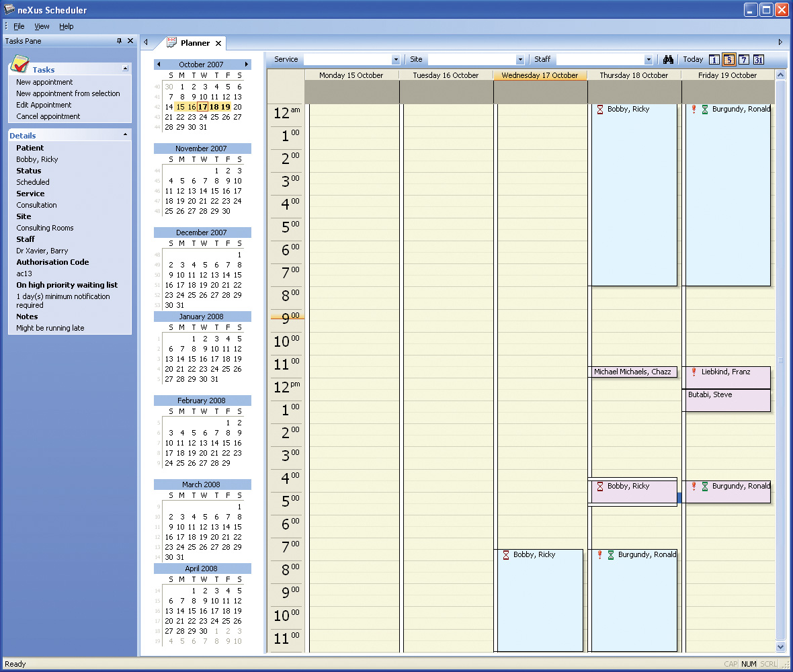Click red priority icon on Liebkind, Franz appointment
The height and width of the screenshot is (672, 793).
pyautogui.click(x=694, y=372)
